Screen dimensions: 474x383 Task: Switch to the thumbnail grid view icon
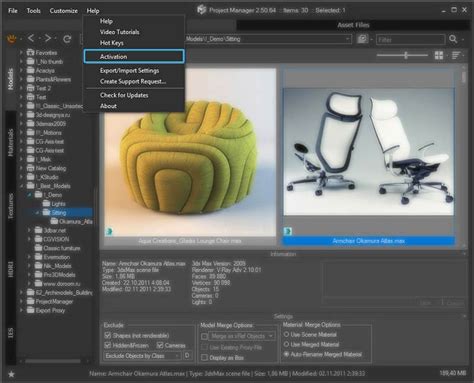click(439, 55)
